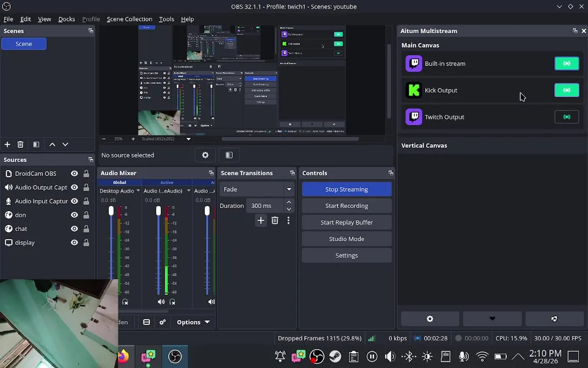Image resolution: width=588 pixels, height=368 pixels.
Task: Switch audio mixer to vertical layout icon
Action: click(x=146, y=322)
